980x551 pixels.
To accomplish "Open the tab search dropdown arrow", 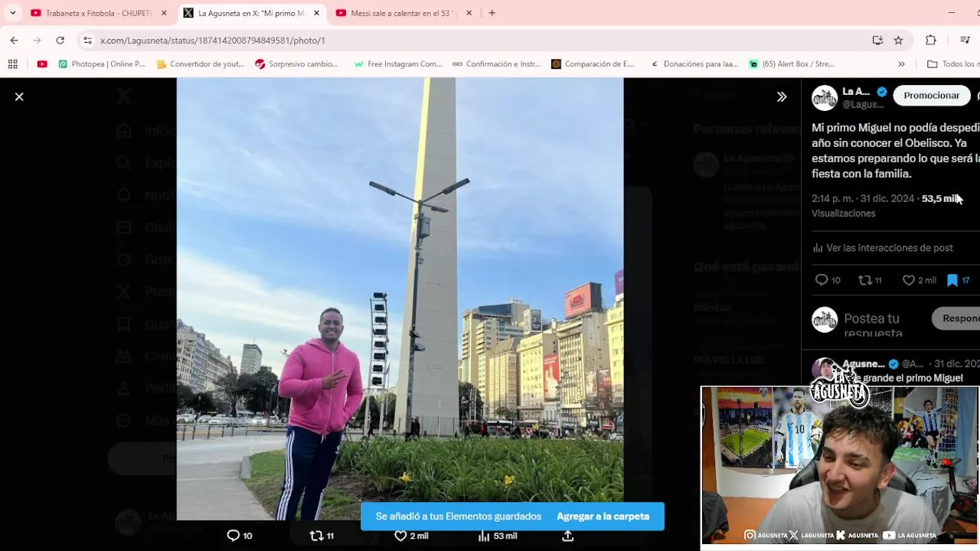I will point(12,13).
